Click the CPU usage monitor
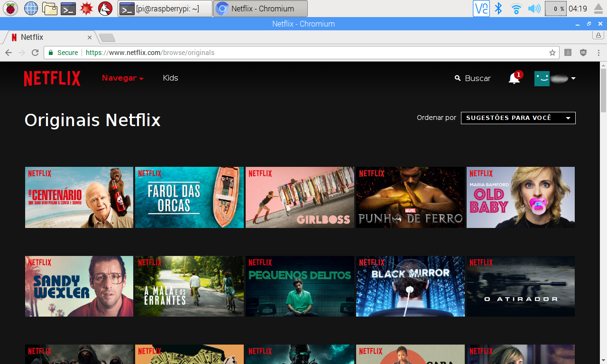The image size is (607, 364). (555, 9)
